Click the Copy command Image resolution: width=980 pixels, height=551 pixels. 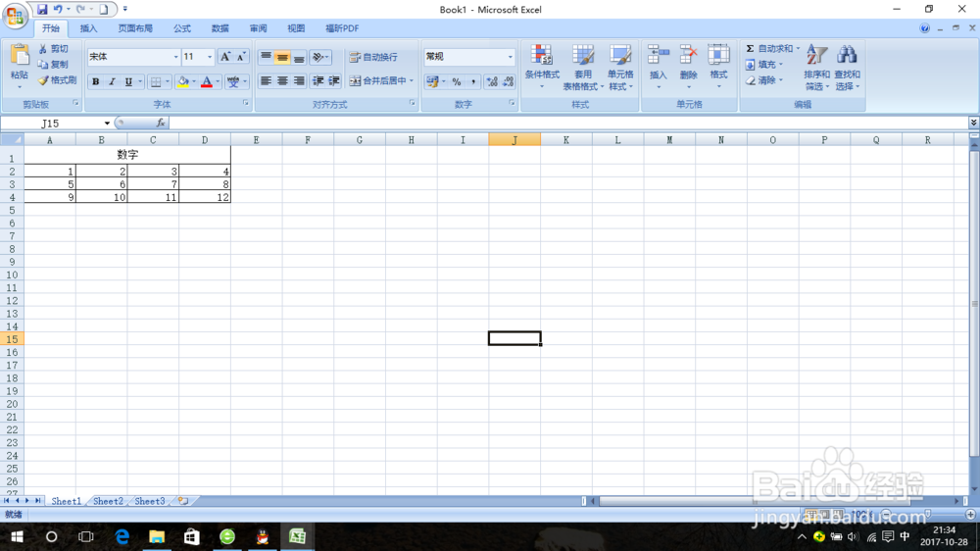(53, 65)
